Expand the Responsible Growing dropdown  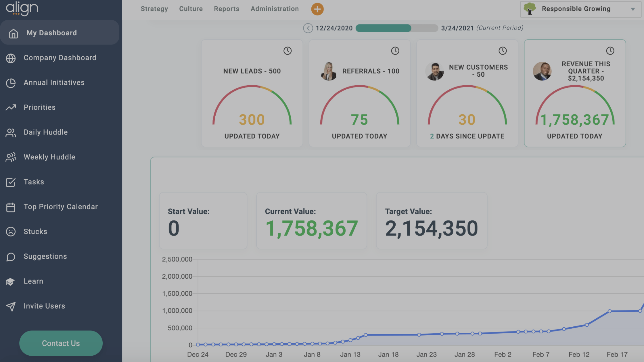[632, 9]
